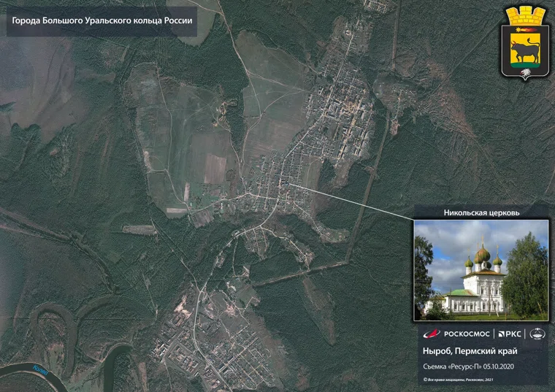Click the round emblem right of РКС
Image resolution: width=555 pixels, height=392 pixels.
click(x=537, y=334)
